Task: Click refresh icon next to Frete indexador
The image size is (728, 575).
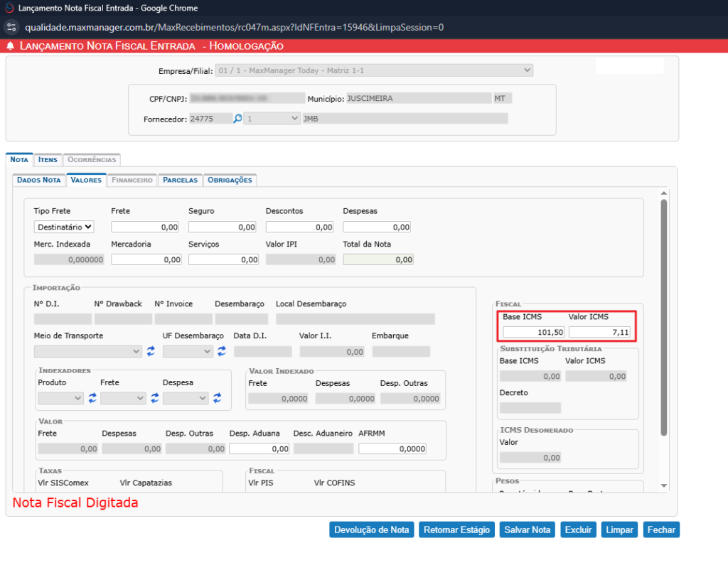Action: [x=155, y=398]
